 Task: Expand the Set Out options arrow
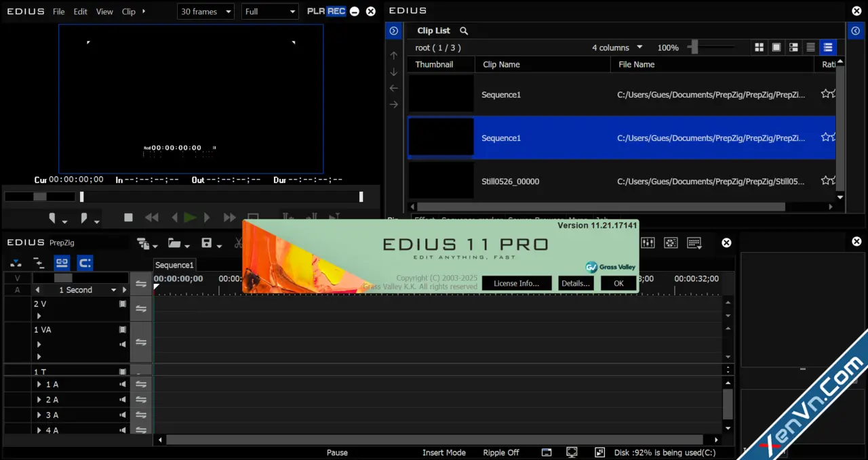coord(96,222)
